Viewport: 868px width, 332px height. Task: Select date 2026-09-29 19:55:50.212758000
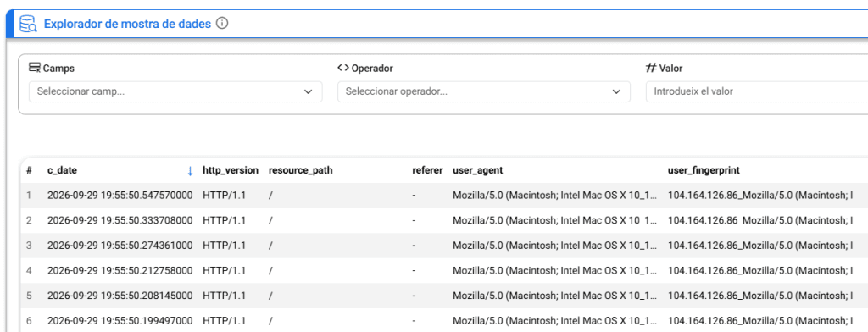pos(120,270)
